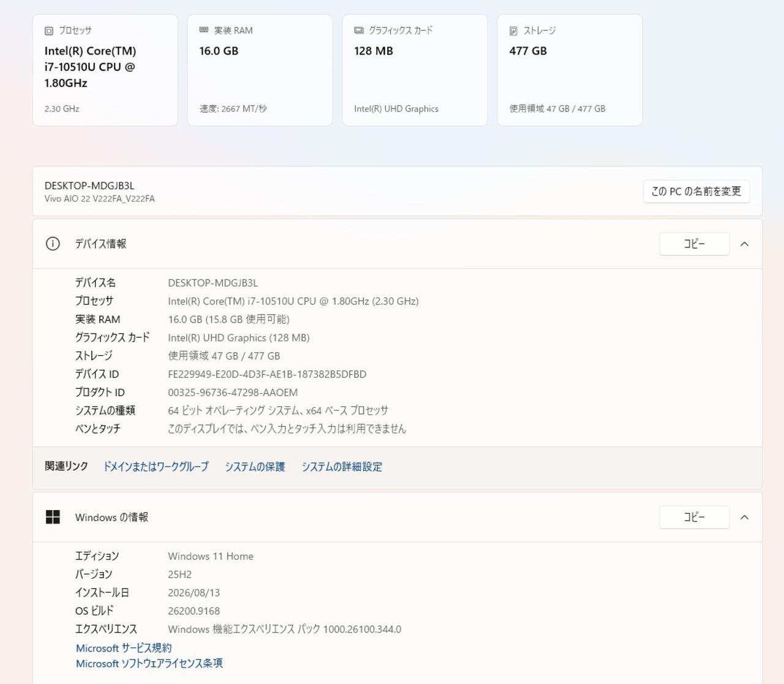Click この PC の名前を変更 button
784x684 pixels.
696,192
